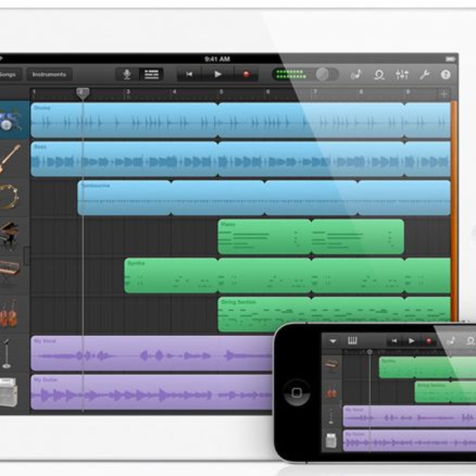Select the String Section cello icon

(x=9, y=314)
